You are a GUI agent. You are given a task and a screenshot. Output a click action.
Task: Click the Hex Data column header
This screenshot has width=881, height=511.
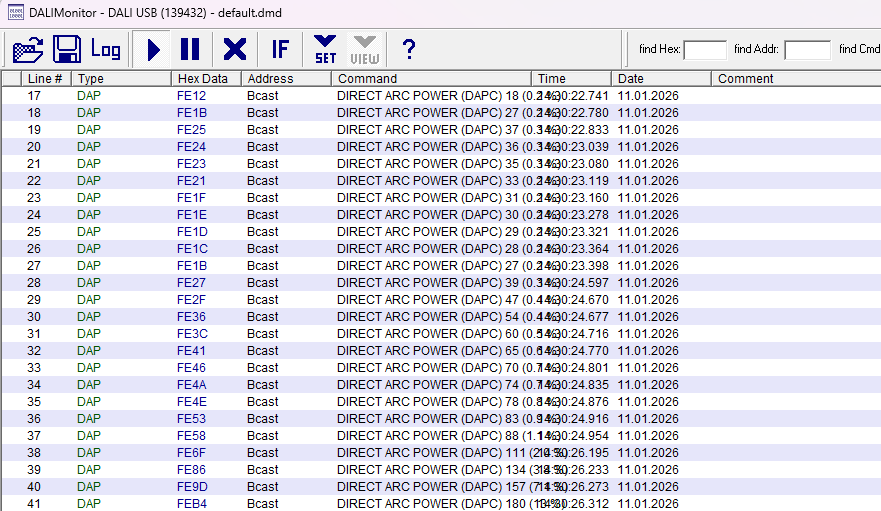tap(205, 79)
